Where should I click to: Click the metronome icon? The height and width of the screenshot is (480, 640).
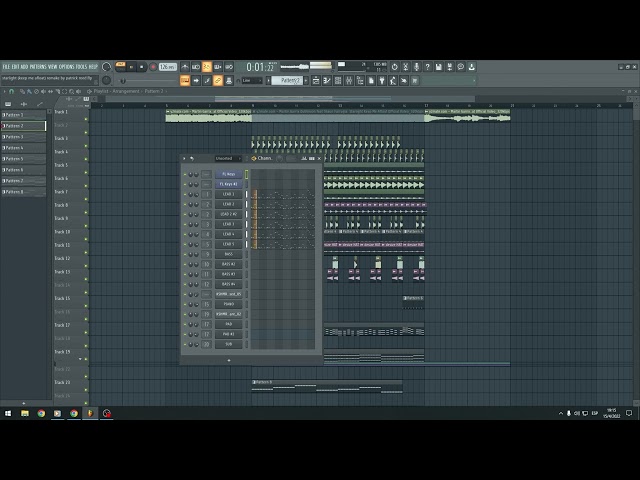(x=185, y=67)
